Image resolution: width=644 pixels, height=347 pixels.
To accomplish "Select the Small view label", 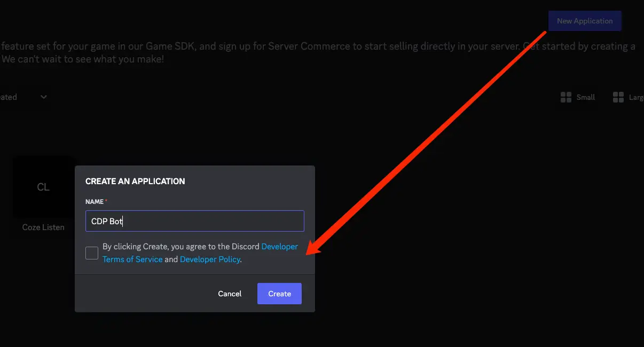I will (x=585, y=97).
